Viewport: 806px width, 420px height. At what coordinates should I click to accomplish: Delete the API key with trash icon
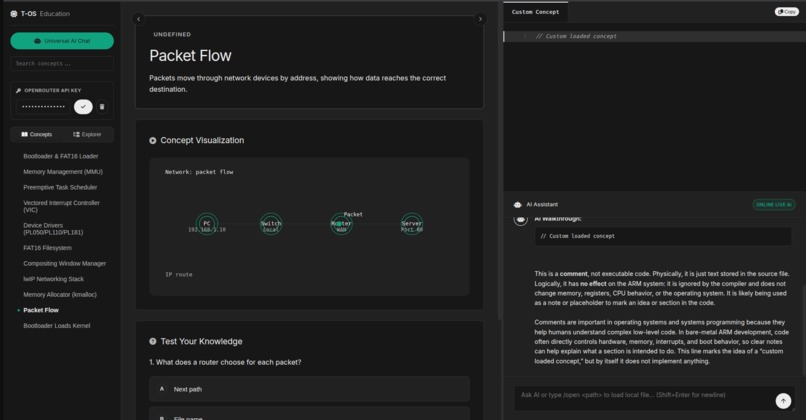(102, 107)
